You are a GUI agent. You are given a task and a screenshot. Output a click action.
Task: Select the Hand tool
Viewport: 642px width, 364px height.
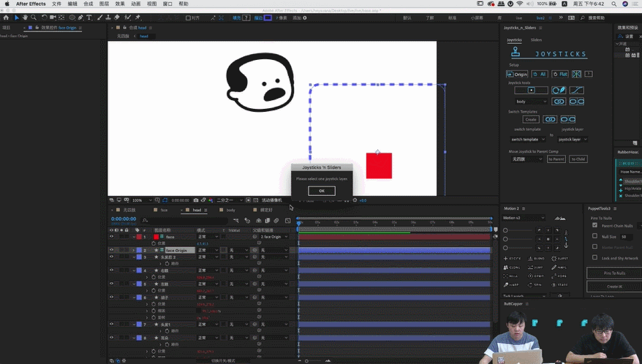pyautogui.click(x=25, y=18)
